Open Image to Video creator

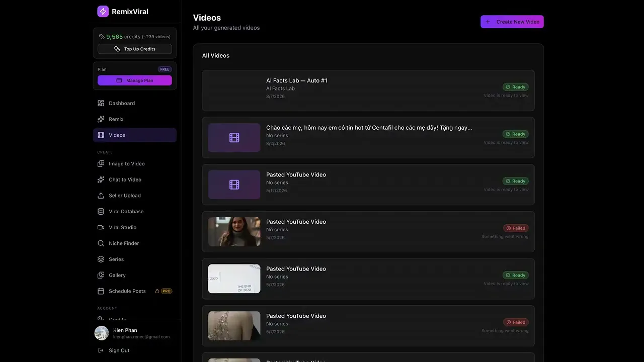click(135, 164)
